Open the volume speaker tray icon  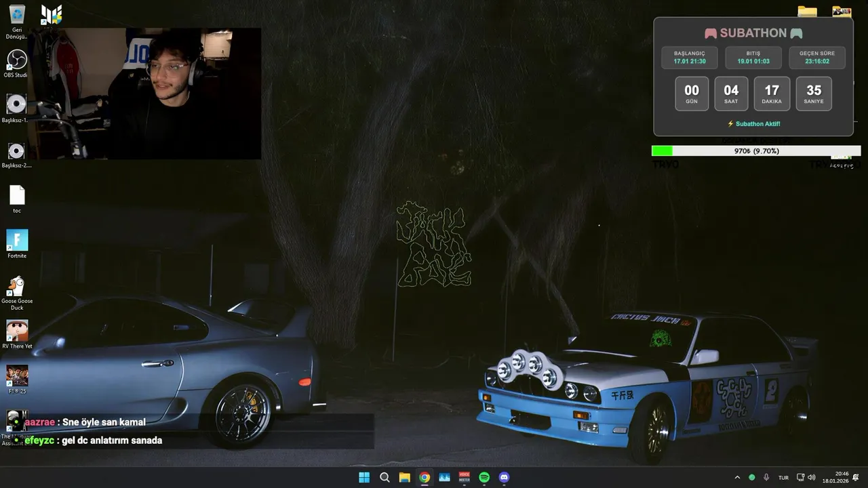click(812, 477)
